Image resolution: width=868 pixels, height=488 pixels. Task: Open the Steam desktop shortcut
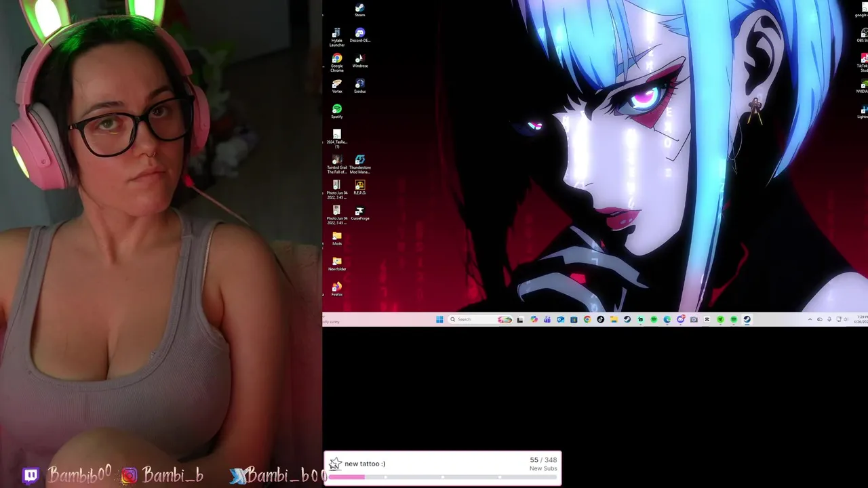pos(359,10)
